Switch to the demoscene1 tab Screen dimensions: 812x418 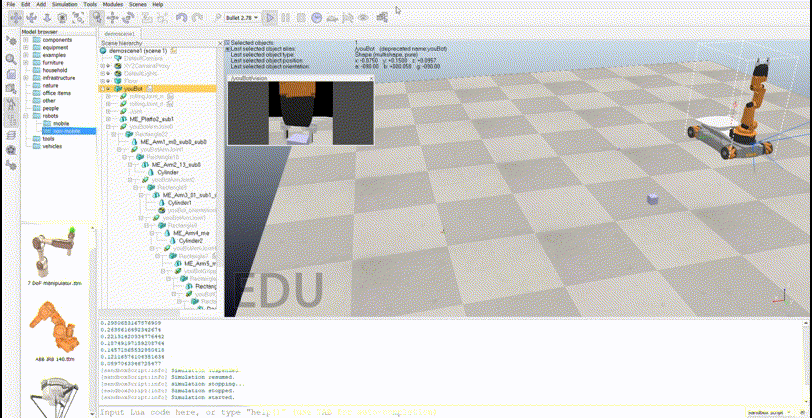pyautogui.click(x=119, y=33)
